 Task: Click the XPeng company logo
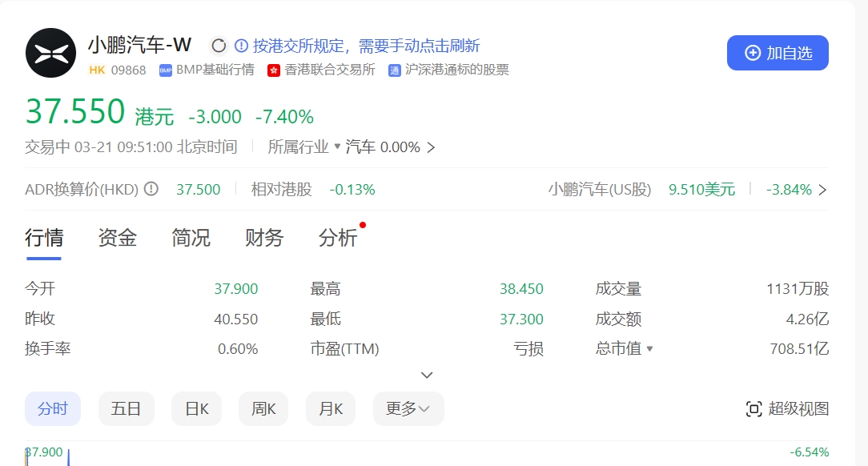(51, 53)
